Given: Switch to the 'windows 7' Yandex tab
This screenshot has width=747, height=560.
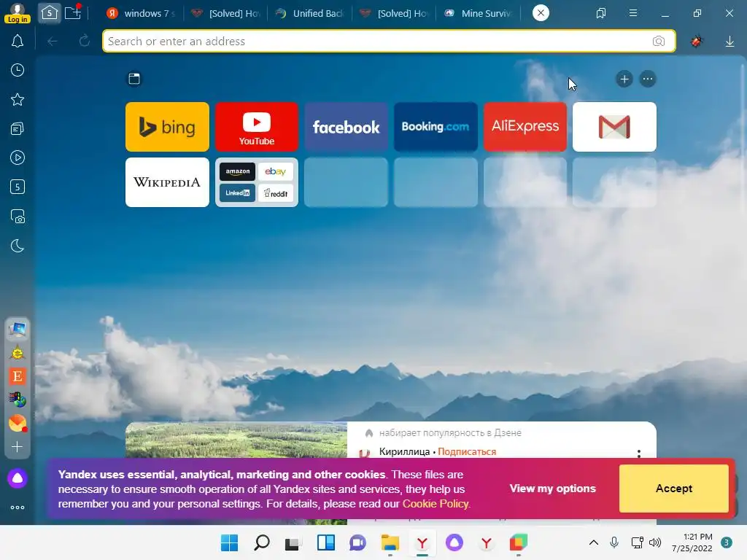Looking at the screenshot, I should pos(142,13).
